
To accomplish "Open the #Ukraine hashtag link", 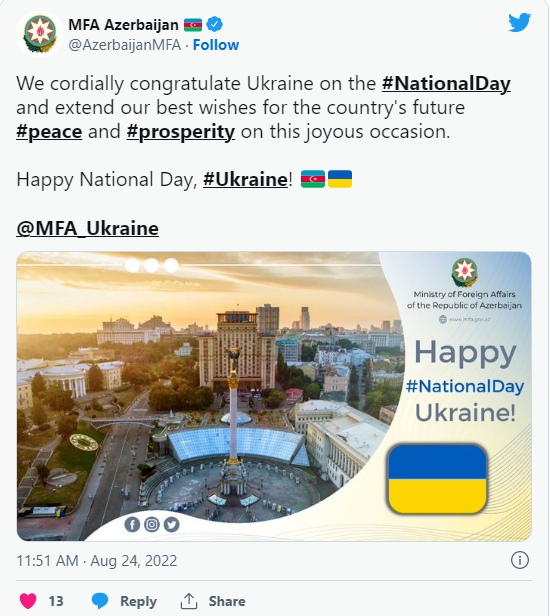I will point(246,180).
